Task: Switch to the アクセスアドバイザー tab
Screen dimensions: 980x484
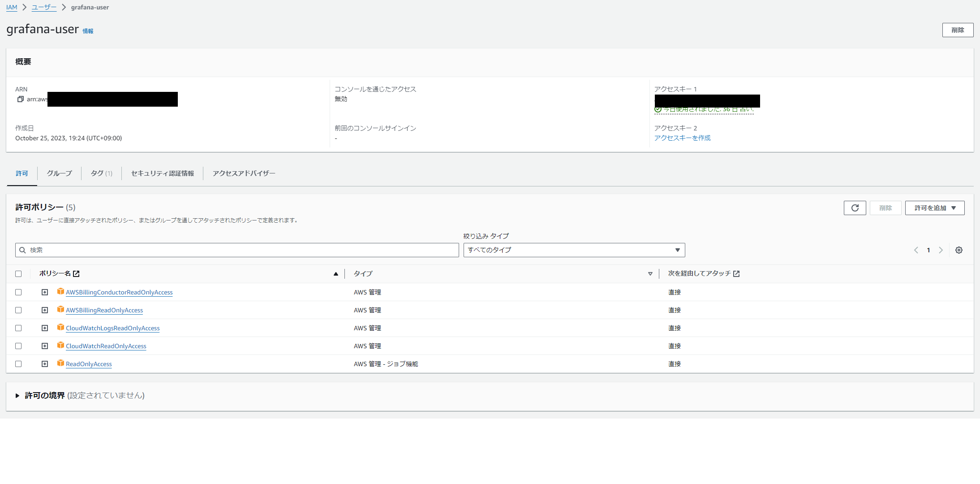Action: click(244, 173)
